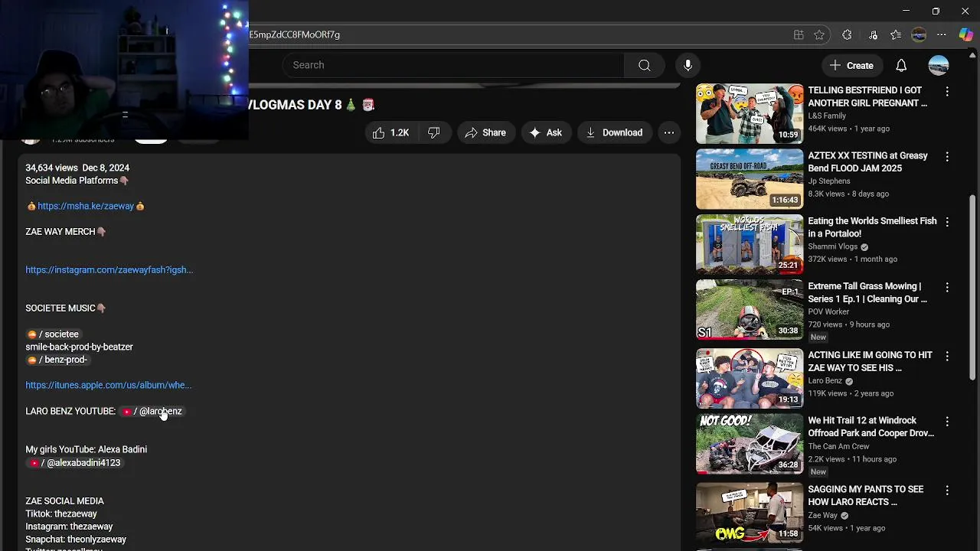Play the Trail 12 Windrock thumbnail

pyautogui.click(x=750, y=443)
